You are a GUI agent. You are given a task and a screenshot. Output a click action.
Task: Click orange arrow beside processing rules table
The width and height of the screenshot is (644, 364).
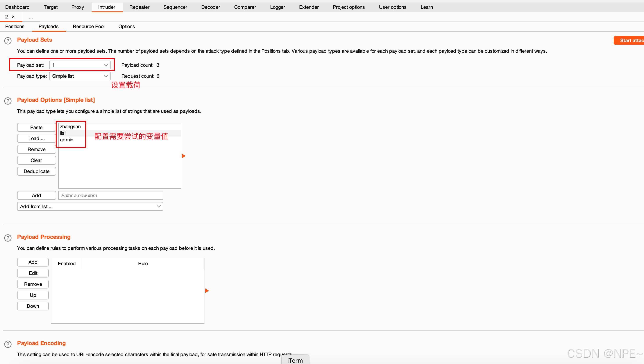207,290
